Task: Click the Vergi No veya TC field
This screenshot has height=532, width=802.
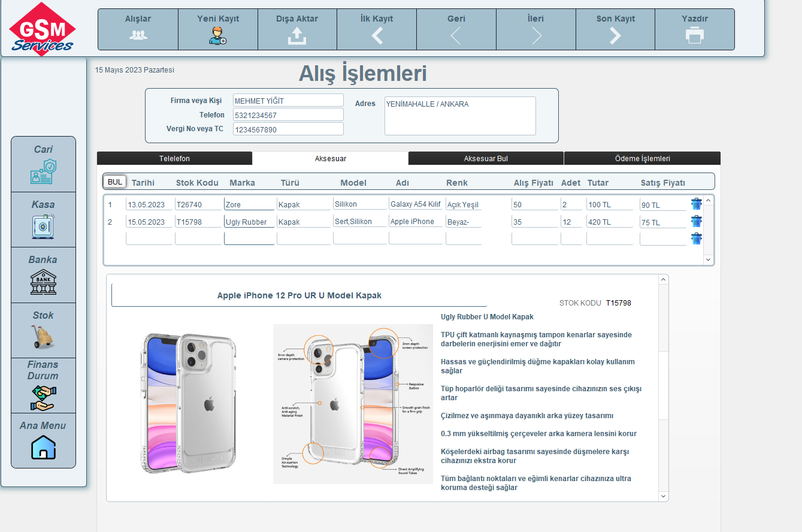Action: pos(288,129)
